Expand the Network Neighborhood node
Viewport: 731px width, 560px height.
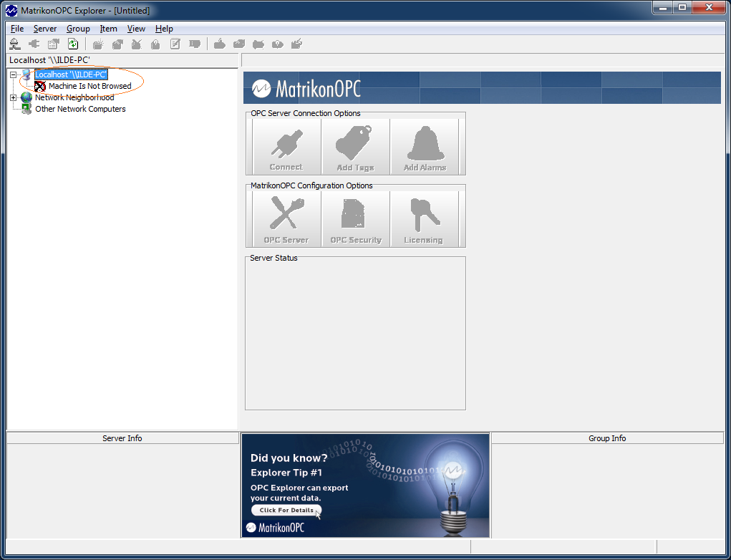click(13, 97)
